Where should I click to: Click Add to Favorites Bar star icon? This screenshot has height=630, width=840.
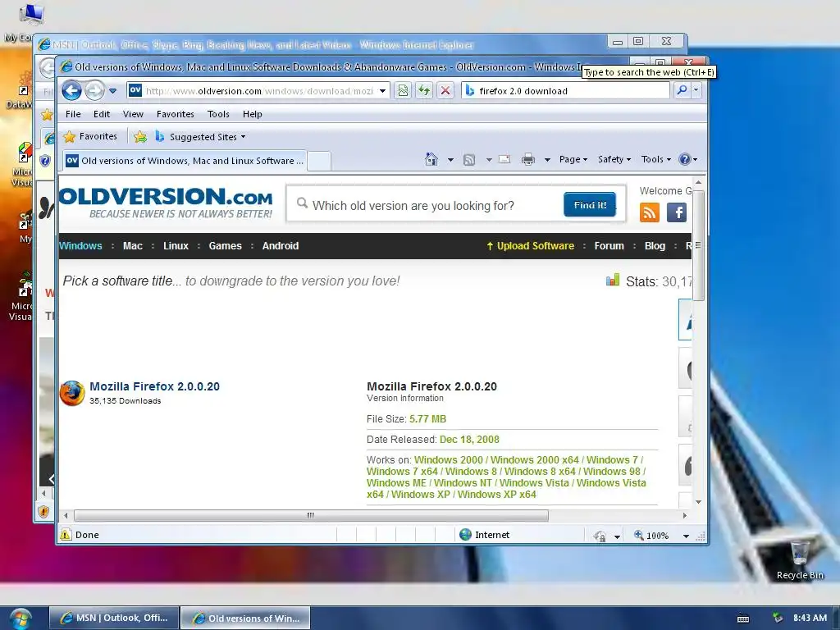[140, 137]
